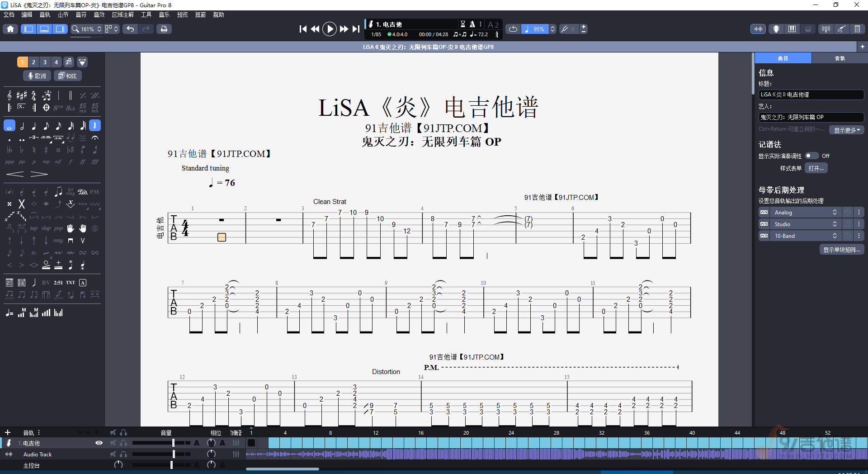
Task: Show the keyboard view
Action: click(x=792, y=29)
